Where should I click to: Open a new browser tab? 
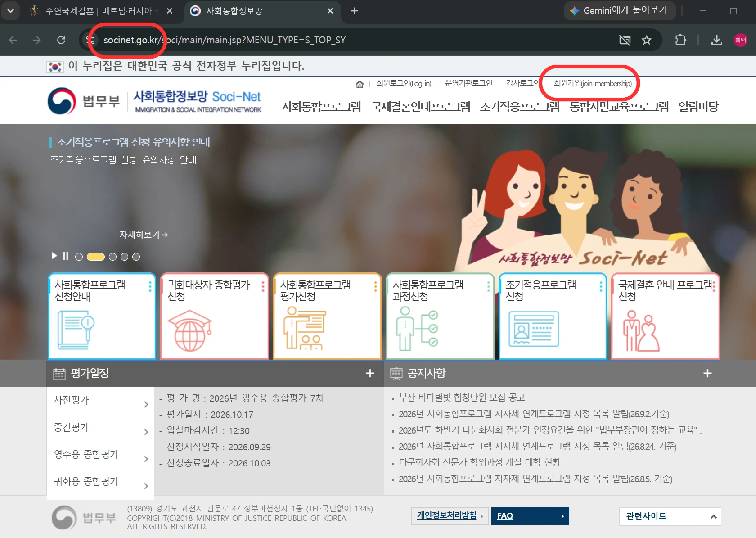(x=355, y=11)
